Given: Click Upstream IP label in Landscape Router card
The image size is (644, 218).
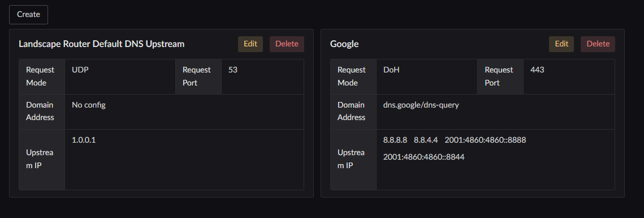Looking at the screenshot, I should (x=40, y=159).
